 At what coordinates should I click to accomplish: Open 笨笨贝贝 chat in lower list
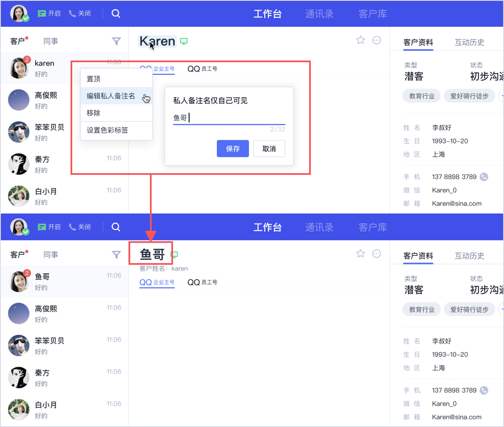click(64, 345)
